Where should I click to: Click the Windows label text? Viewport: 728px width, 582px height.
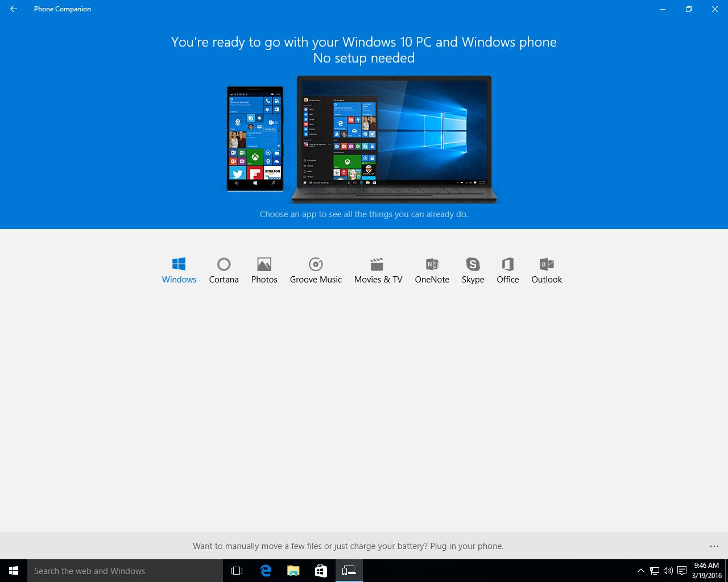pyautogui.click(x=179, y=280)
